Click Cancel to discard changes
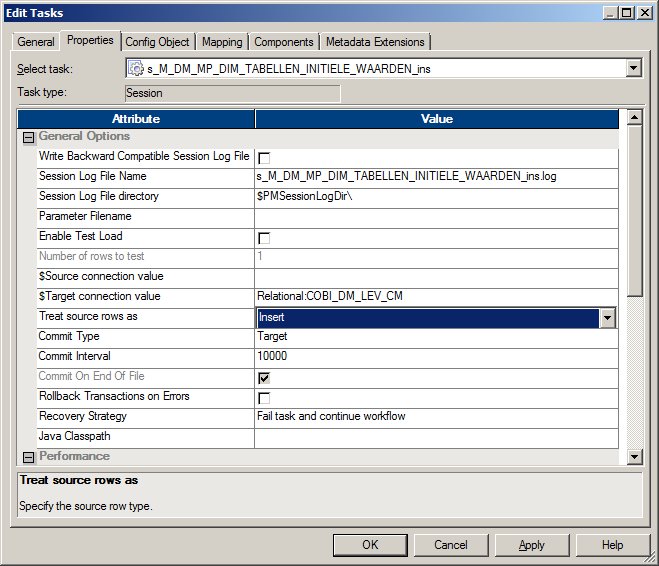This screenshot has width=659, height=566. pyautogui.click(x=450, y=545)
